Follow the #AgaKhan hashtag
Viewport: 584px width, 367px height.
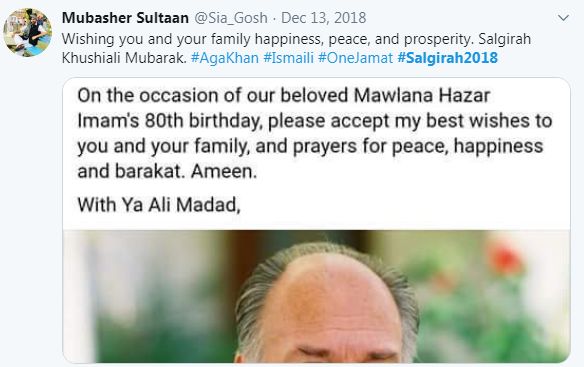(x=225, y=58)
